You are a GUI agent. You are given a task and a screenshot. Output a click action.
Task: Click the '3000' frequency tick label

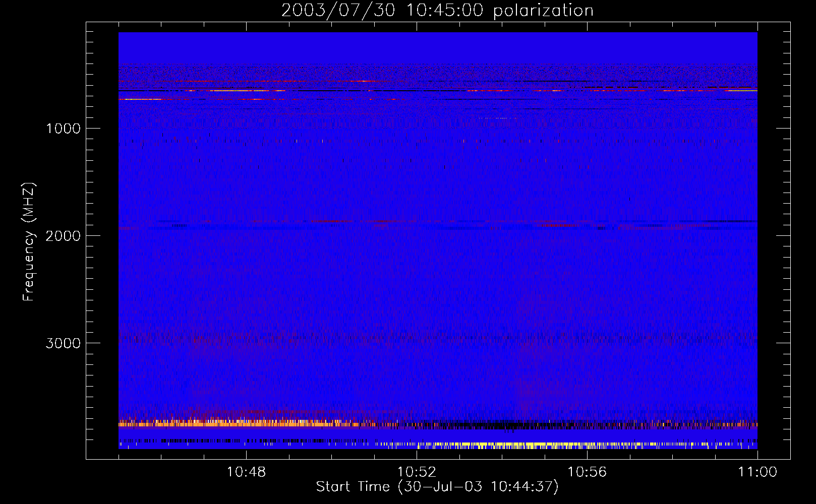coord(63,343)
